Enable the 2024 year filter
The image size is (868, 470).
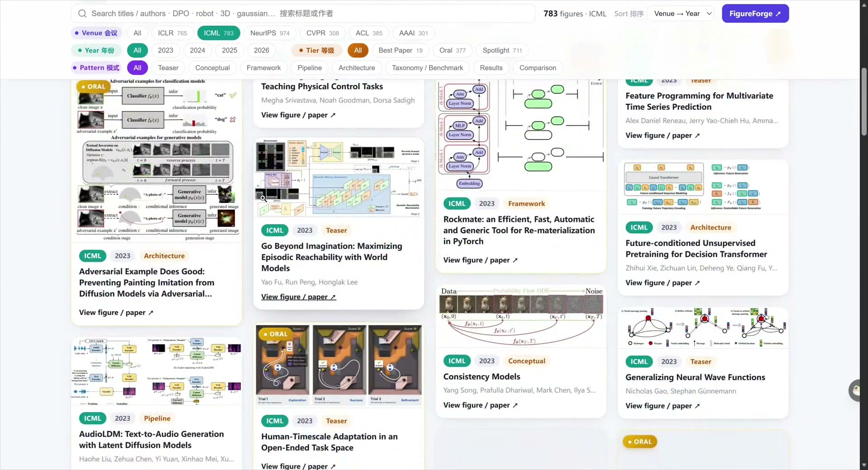[x=197, y=50]
